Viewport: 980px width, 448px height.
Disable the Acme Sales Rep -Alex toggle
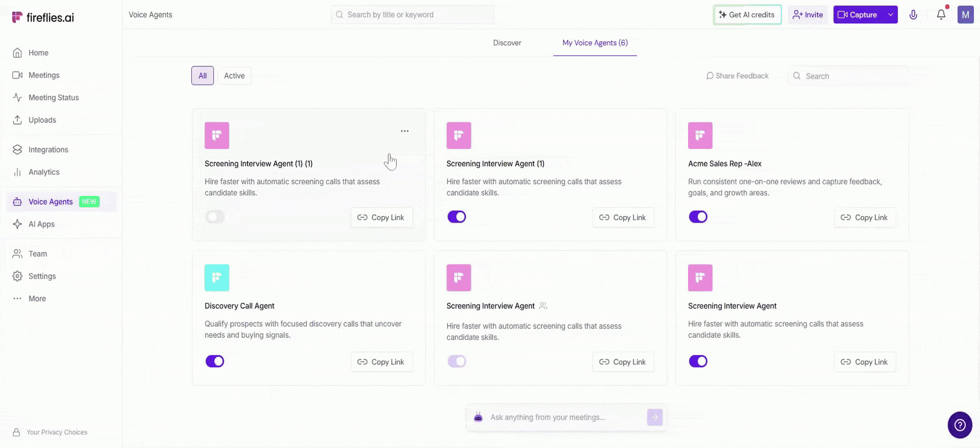[x=698, y=217]
